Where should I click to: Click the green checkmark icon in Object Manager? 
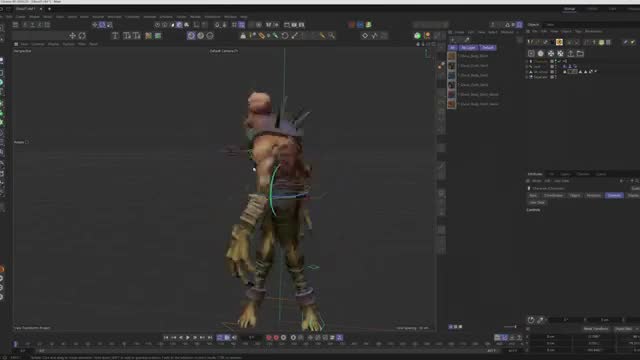click(x=559, y=61)
